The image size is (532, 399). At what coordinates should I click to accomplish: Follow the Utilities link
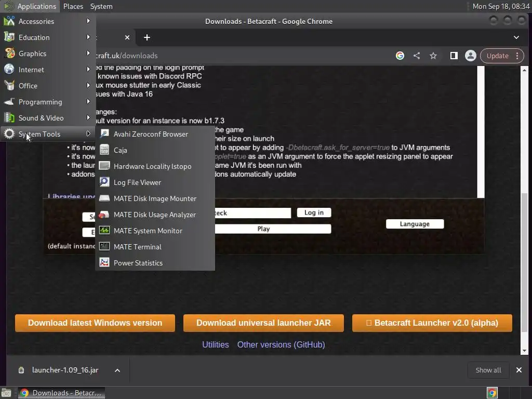(216, 344)
